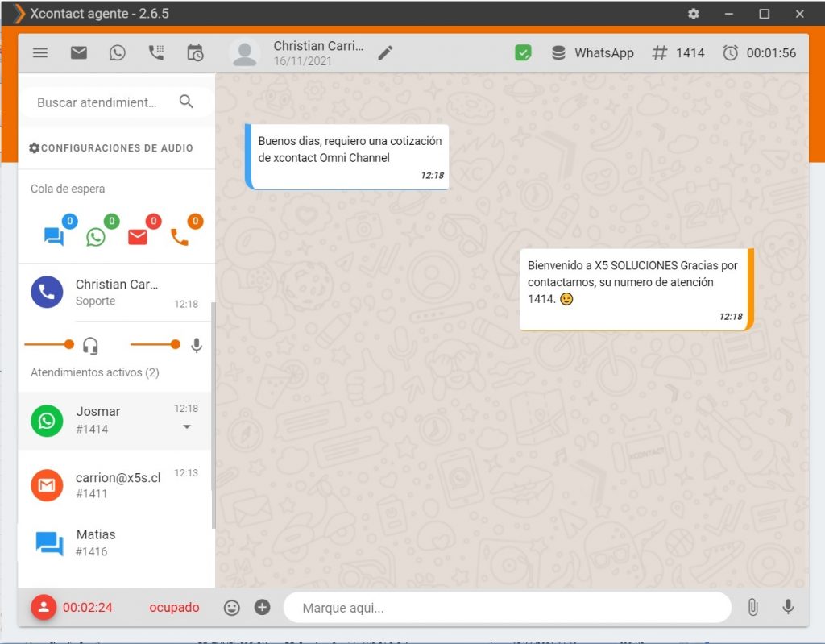Click the plus add button
This screenshot has height=644, width=825.
(262, 607)
